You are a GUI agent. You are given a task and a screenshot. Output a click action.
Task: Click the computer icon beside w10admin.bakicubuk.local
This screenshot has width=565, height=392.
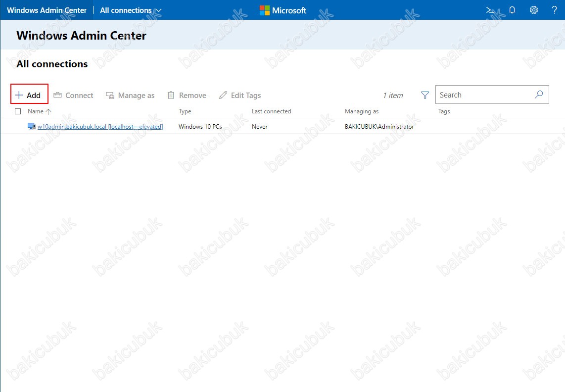pyautogui.click(x=31, y=126)
